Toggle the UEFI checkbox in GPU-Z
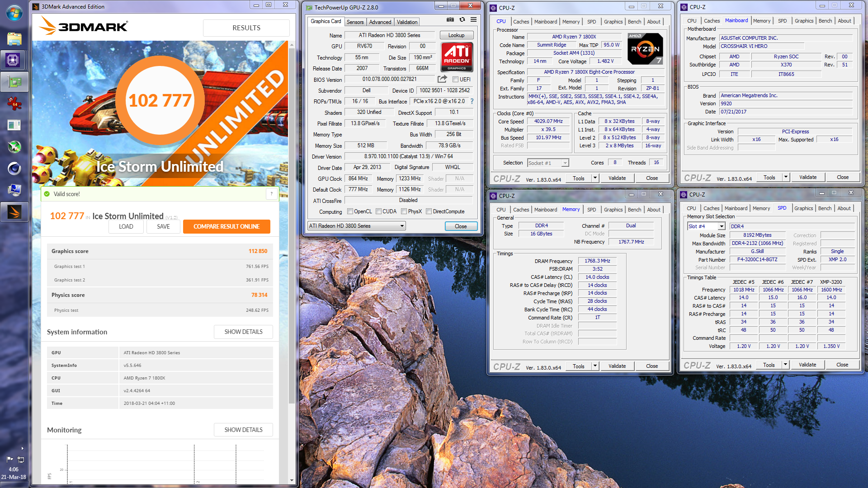The image size is (868, 488). click(x=455, y=80)
